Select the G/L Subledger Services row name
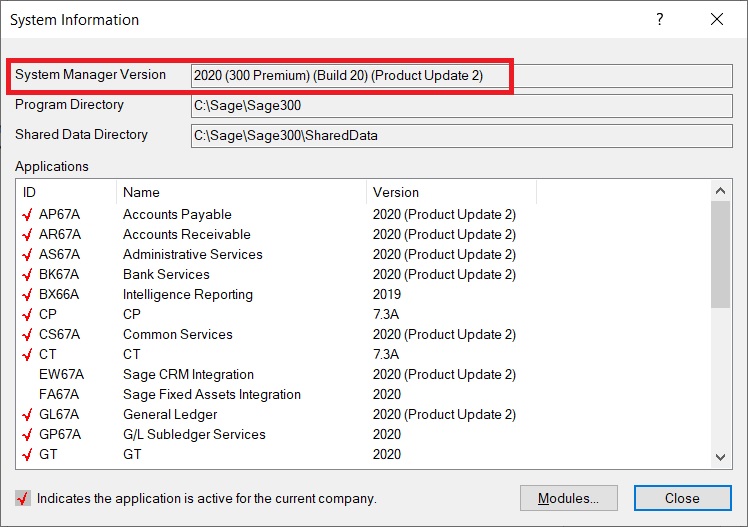Viewport: 748px width, 527px height. coord(194,435)
